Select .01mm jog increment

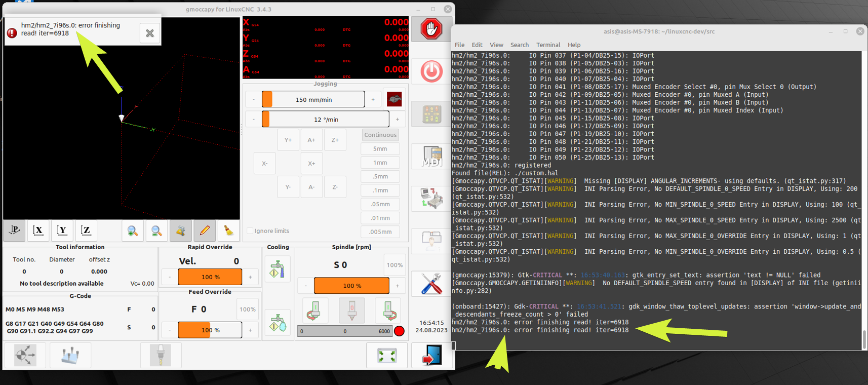coord(380,218)
